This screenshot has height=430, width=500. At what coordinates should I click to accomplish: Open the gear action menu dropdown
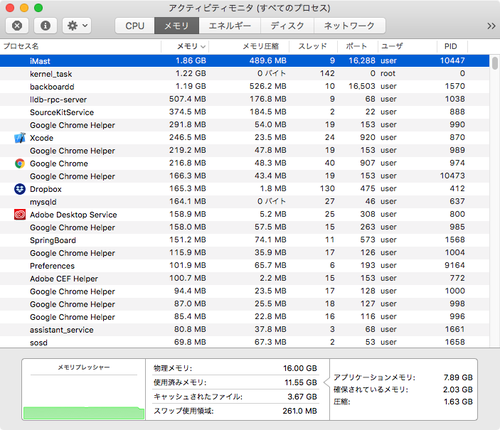(x=77, y=26)
